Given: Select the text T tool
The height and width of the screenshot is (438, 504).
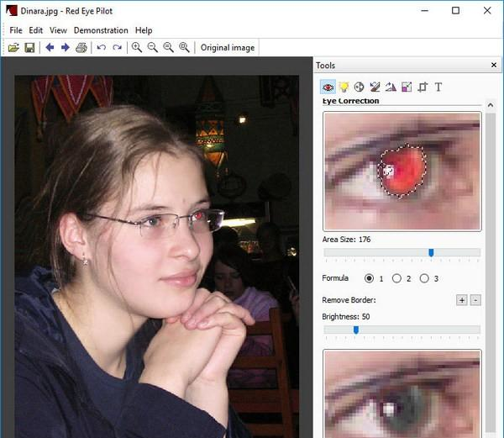Looking at the screenshot, I should pos(438,87).
